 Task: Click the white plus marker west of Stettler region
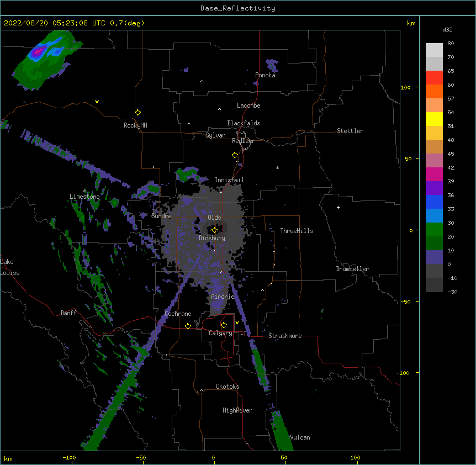tap(338, 207)
